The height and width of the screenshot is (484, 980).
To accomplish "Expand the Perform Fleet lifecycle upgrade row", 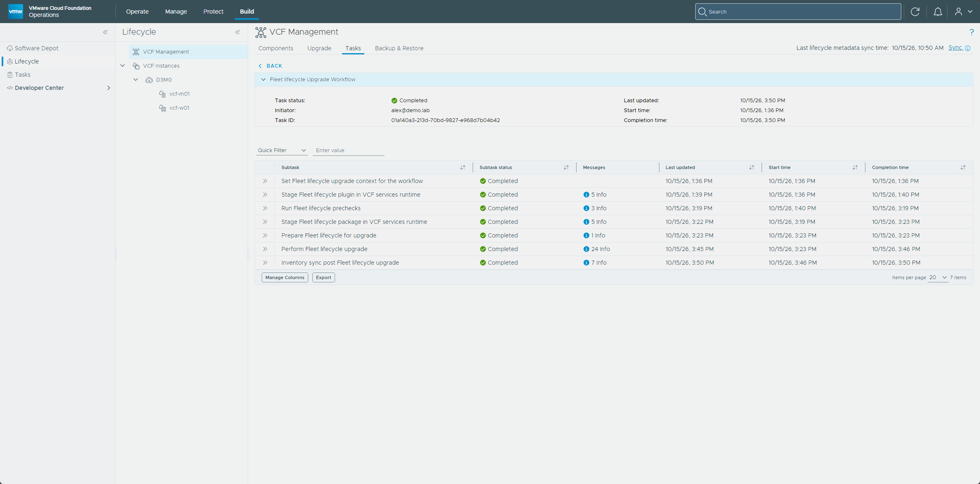I will 265,249.
